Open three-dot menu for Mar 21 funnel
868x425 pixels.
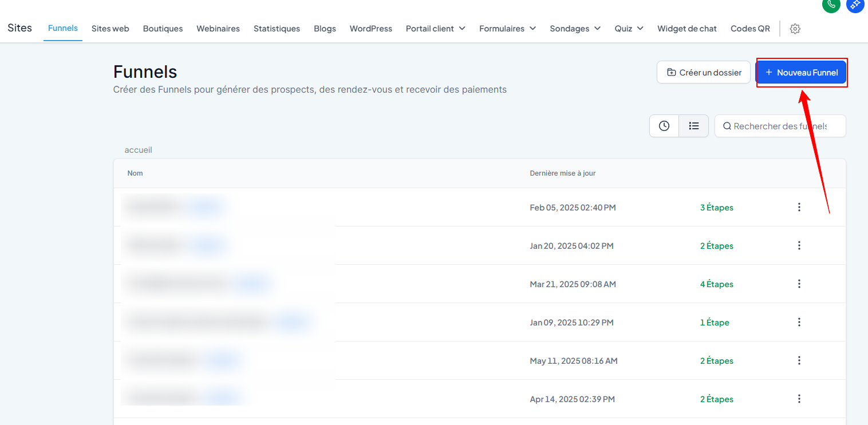pos(799,284)
